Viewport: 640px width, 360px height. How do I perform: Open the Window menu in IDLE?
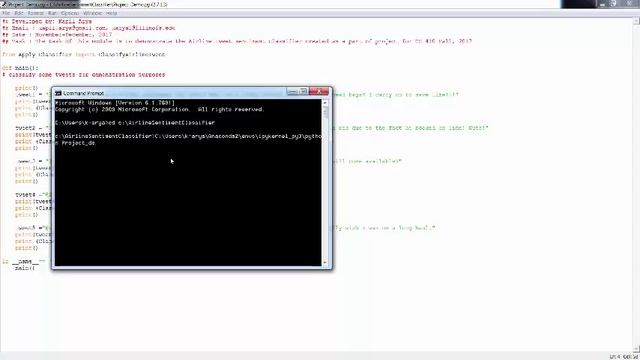point(93,13)
